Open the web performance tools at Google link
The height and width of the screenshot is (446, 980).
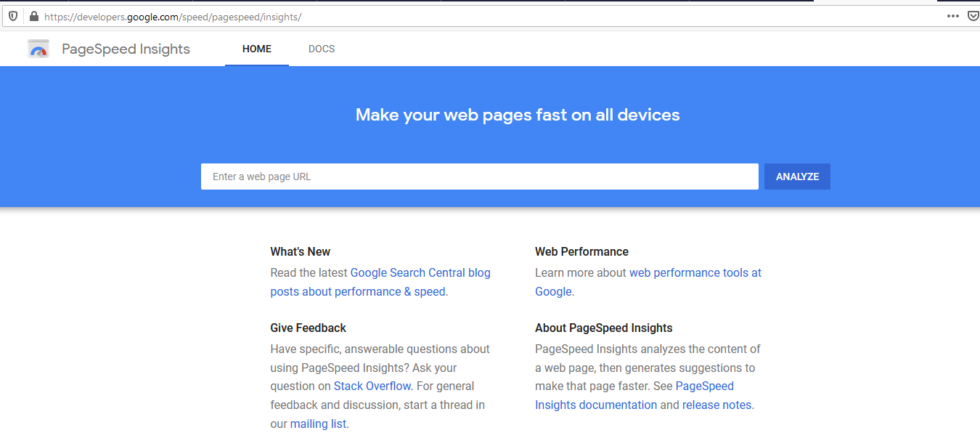click(x=648, y=282)
